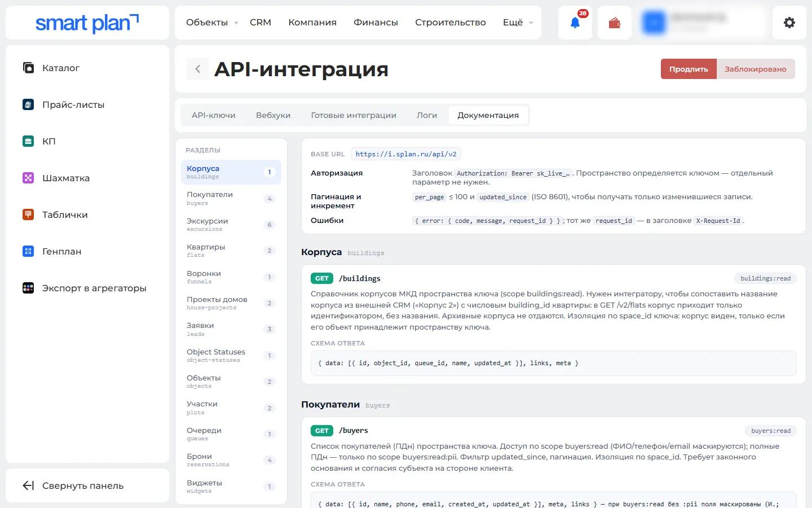Viewport: 812px width, 508px height.
Task: Expand the Объекты dropdown menu
Action: [x=212, y=23]
